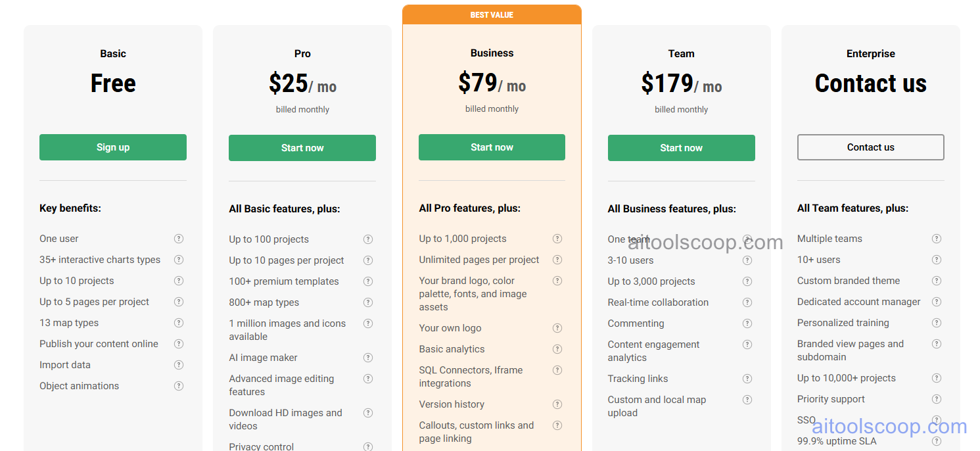Open tooltip beside Import data
Viewport: 980px width, 451px height.
[179, 365]
